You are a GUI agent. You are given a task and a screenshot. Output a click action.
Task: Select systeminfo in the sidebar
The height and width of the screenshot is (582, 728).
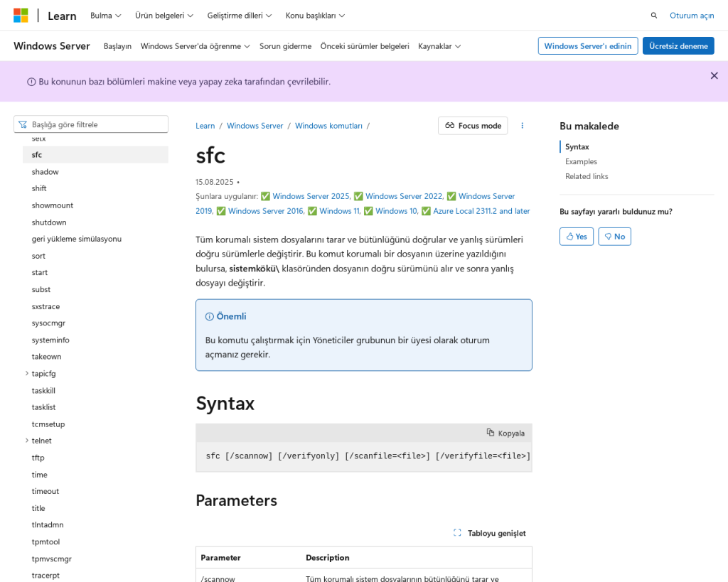[50, 340]
